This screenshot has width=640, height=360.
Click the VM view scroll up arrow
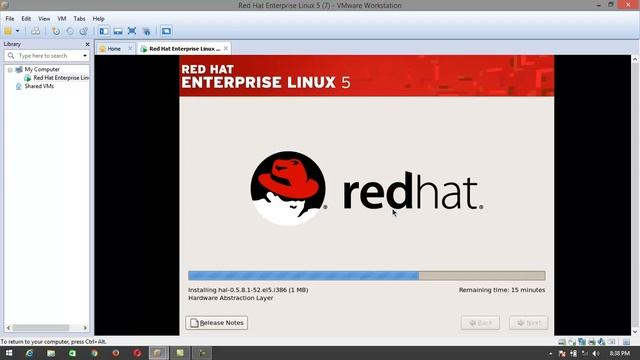coord(635,60)
